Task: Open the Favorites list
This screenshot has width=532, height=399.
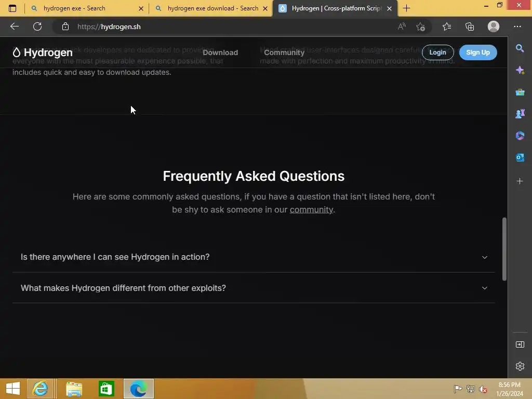Action: point(447,26)
